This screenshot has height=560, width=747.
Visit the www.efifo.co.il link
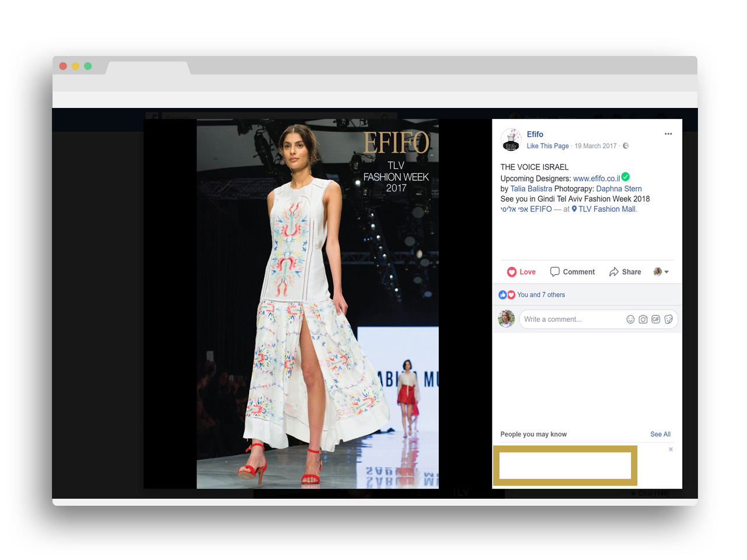pyautogui.click(x=596, y=178)
